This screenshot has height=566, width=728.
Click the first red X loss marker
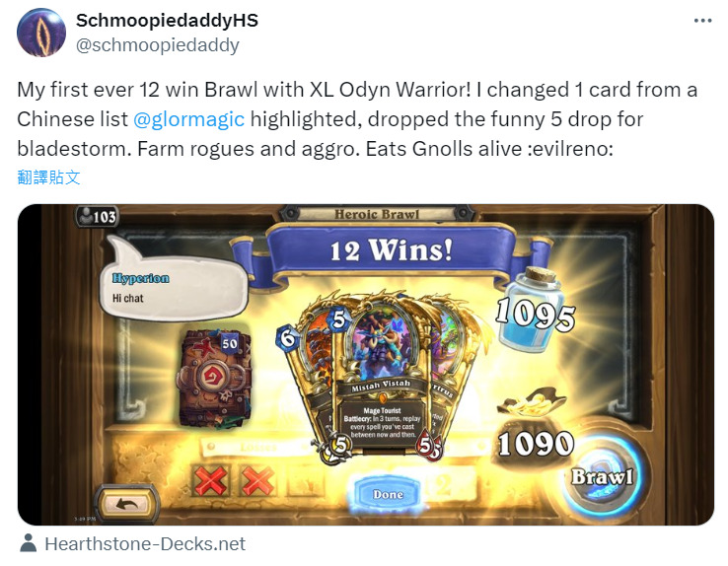211,480
